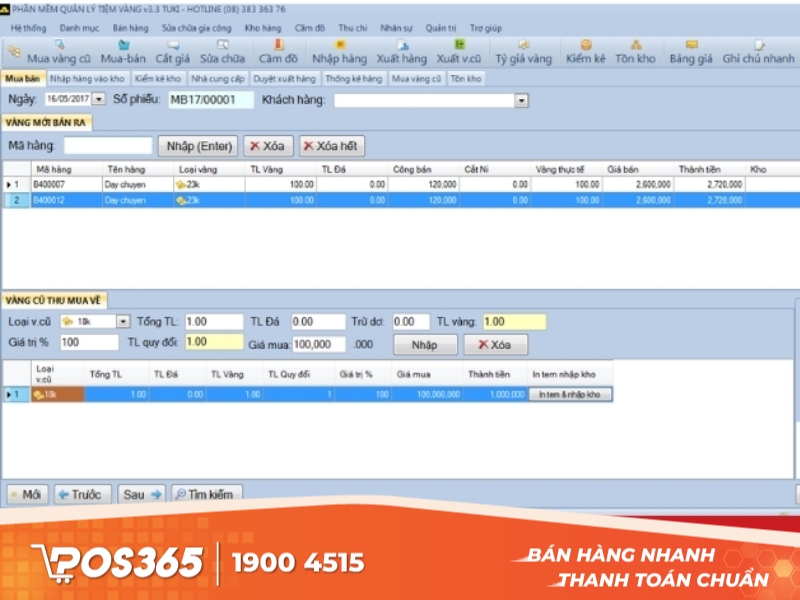Click the Xóa hết button
The width and height of the screenshot is (800, 600).
tap(331, 147)
